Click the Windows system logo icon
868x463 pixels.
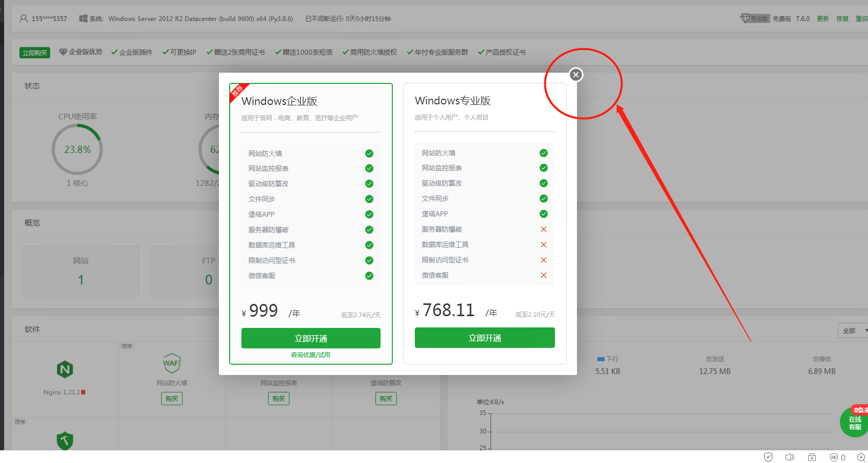(x=83, y=18)
